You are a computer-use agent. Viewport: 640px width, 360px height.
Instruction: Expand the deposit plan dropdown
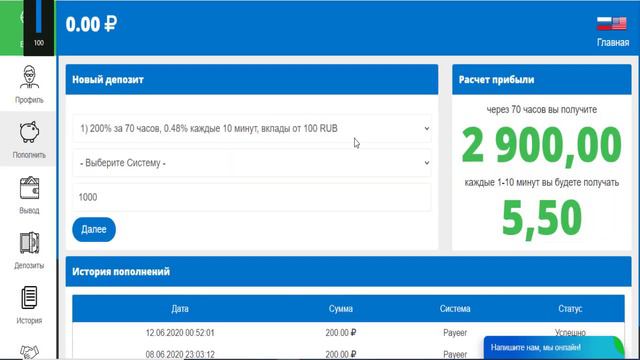point(252,129)
